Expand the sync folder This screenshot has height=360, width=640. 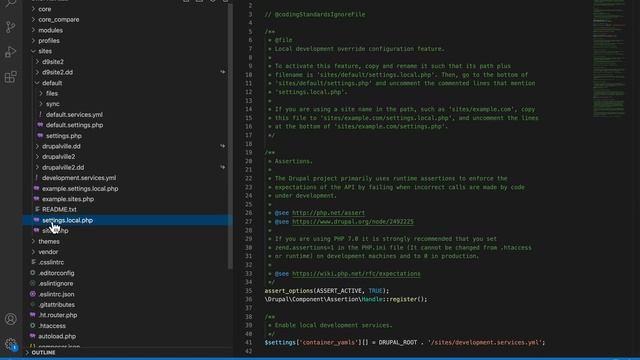coord(41,104)
